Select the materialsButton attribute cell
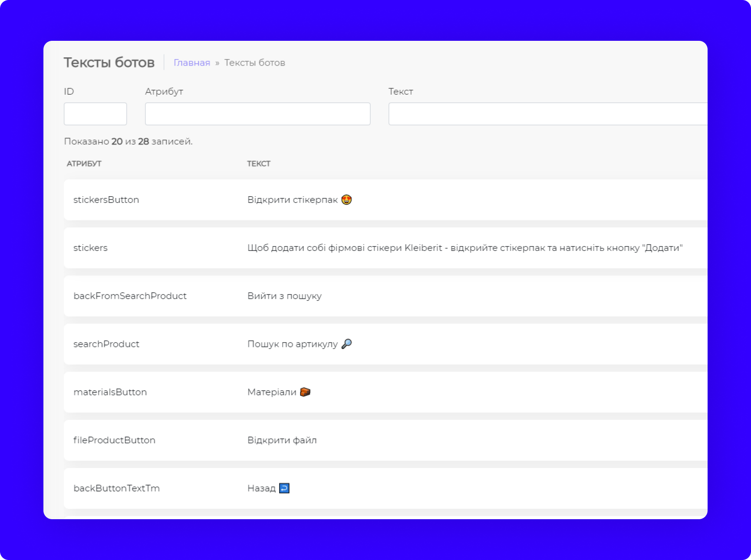The width and height of the screenshot is (751, 560). (110, 392)
